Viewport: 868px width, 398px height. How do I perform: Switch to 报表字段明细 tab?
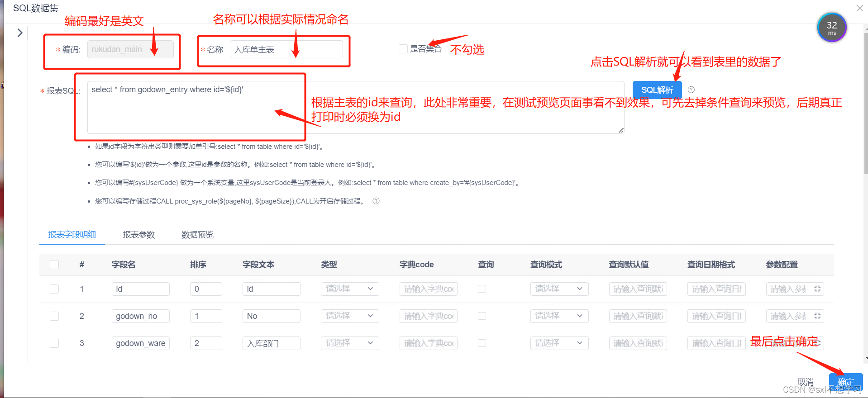pyautogui.click(x=72, y=234)
